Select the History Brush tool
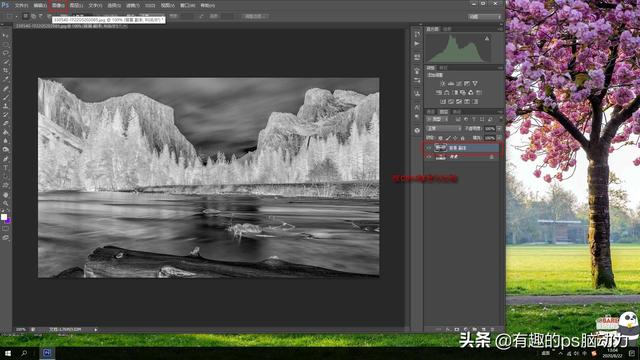 pos(6,115)
